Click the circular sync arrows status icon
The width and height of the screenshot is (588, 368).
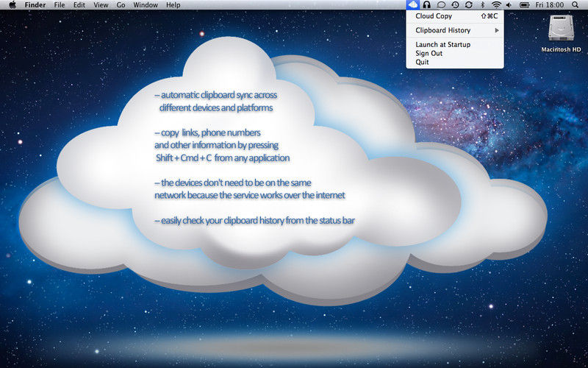[x=469, y=5]
